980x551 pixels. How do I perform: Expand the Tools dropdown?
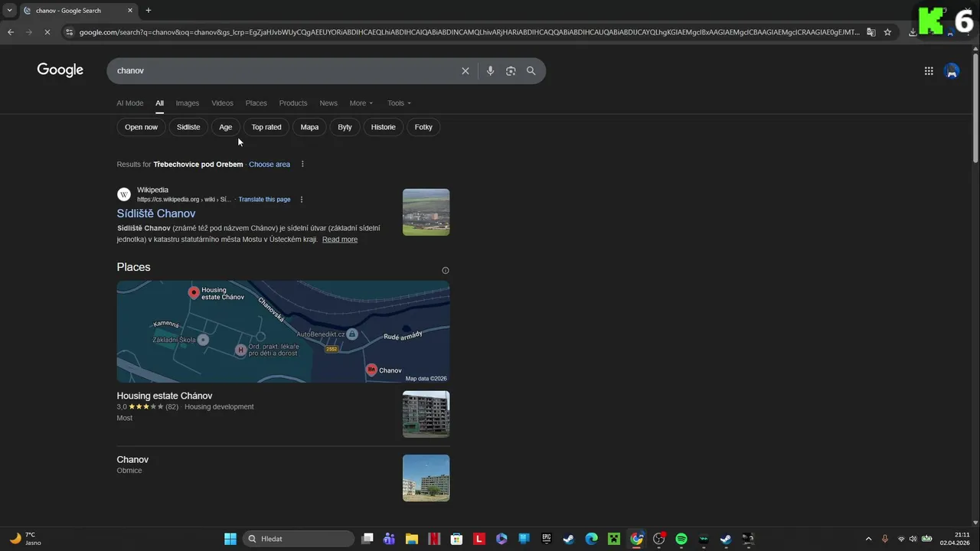point(399,103)
